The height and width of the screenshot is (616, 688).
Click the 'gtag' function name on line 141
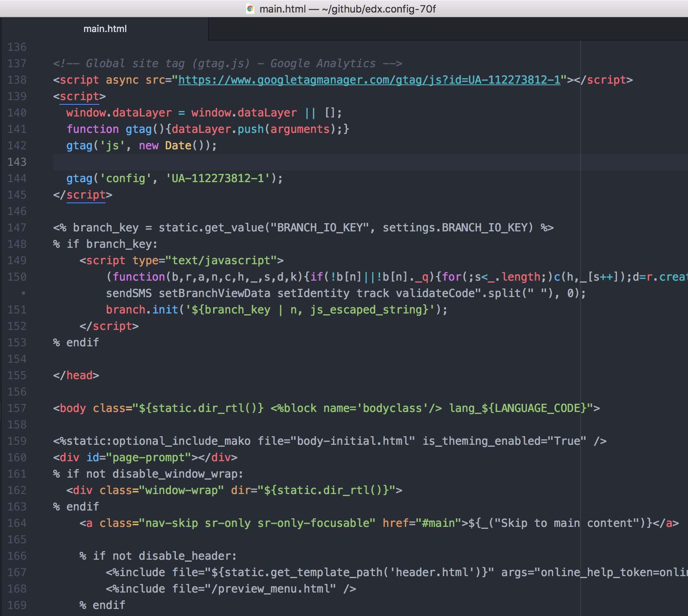[x=138, y=129]
